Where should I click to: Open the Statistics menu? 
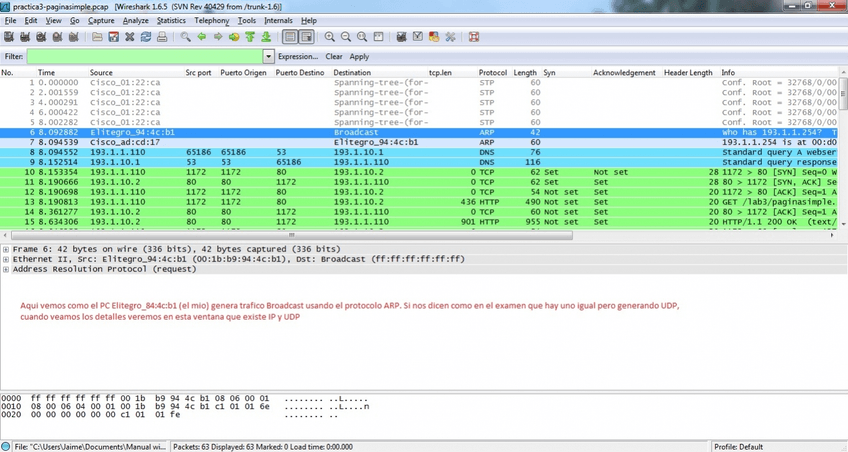coord(171,20)
